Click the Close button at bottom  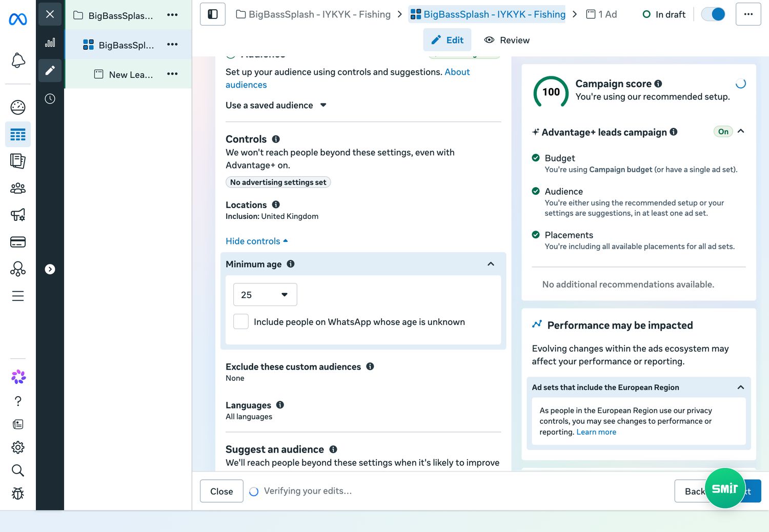(x=221, y=491)
